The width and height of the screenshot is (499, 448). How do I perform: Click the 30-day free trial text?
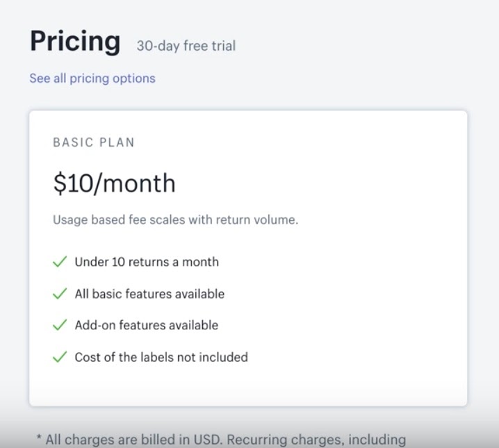(186, 47)
